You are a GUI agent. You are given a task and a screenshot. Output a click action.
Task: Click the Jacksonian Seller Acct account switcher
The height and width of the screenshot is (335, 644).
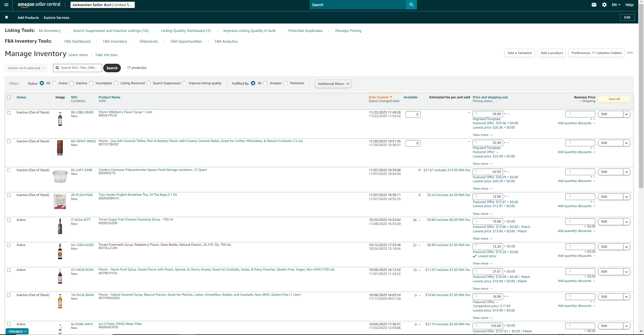(103, 5)
